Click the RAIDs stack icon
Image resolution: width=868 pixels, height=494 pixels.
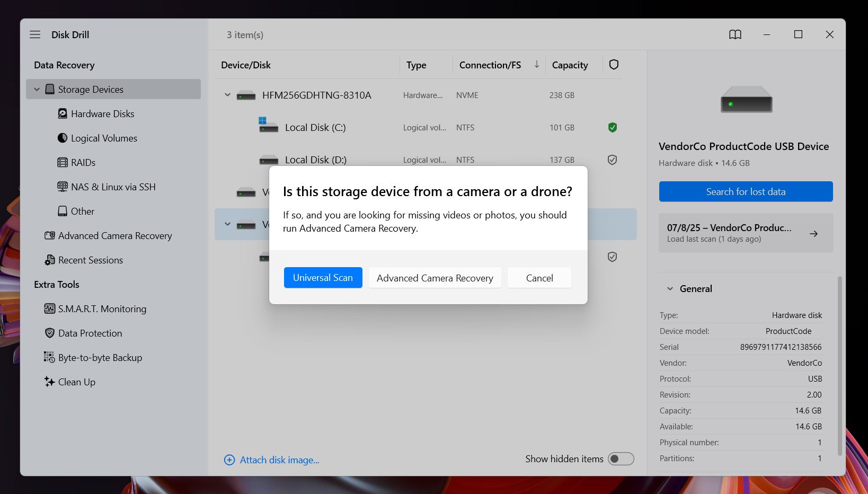click(63, 162)
